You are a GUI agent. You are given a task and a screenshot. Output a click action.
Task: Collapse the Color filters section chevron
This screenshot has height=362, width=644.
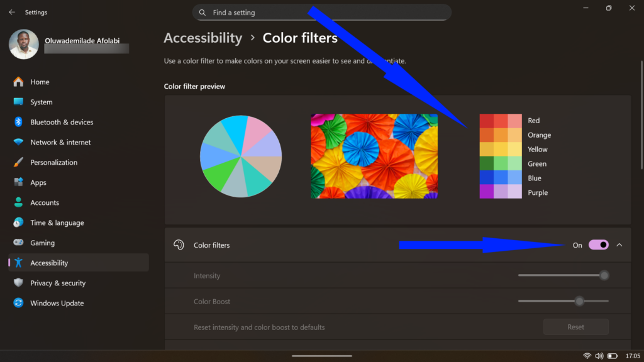pos(620,245)
